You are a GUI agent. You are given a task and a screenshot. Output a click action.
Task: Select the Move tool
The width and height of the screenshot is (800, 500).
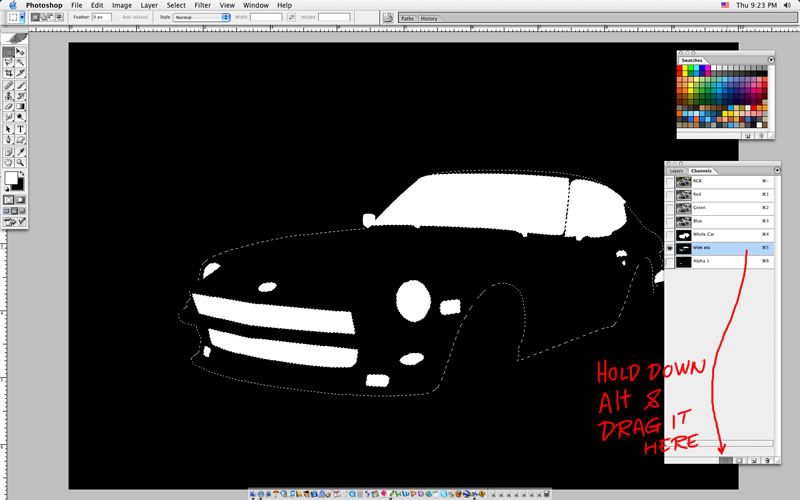tap(21, 51)
